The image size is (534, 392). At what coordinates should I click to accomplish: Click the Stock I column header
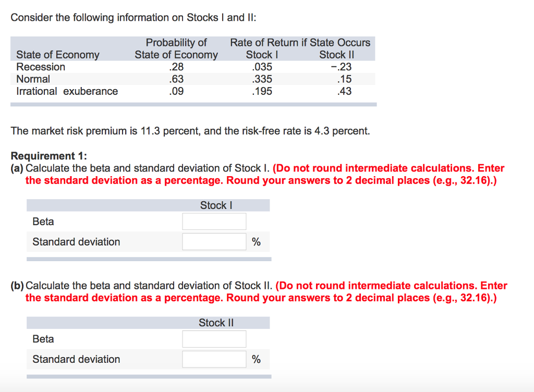click(262, 54)
